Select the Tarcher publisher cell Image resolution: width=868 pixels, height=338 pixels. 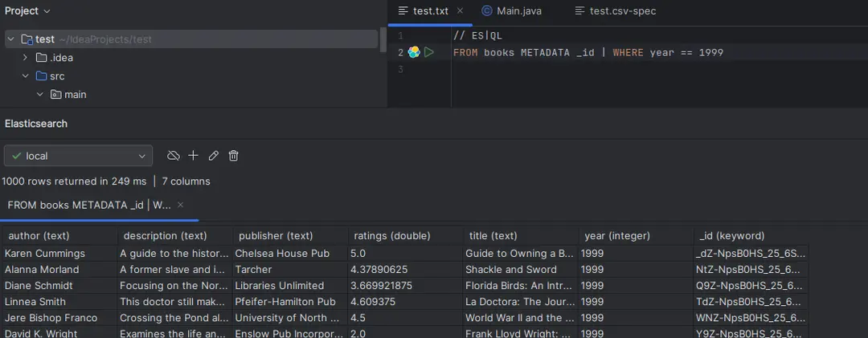(x=290, y=270)
